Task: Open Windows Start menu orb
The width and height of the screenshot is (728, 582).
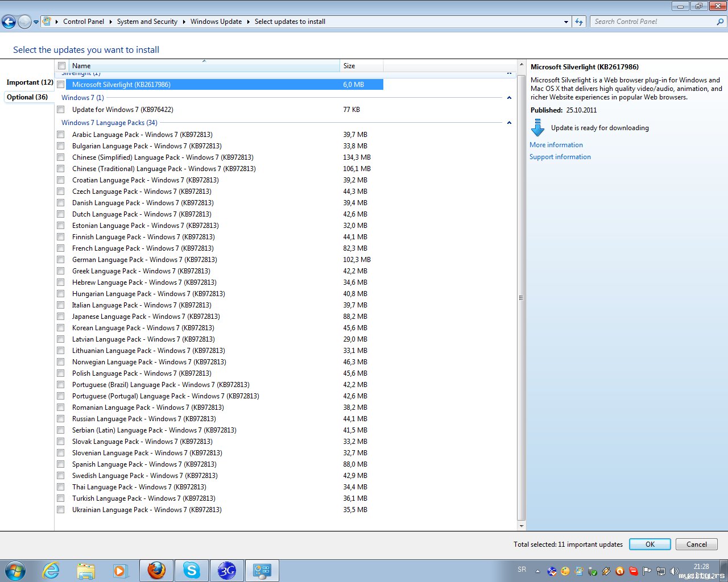Action: (x=15, y=571)
